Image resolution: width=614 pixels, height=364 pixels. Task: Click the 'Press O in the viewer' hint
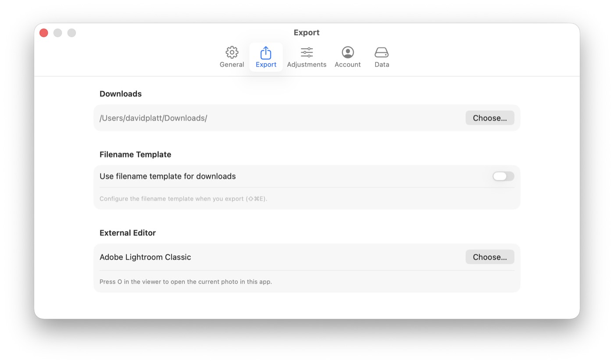click(x=186, y=282)
